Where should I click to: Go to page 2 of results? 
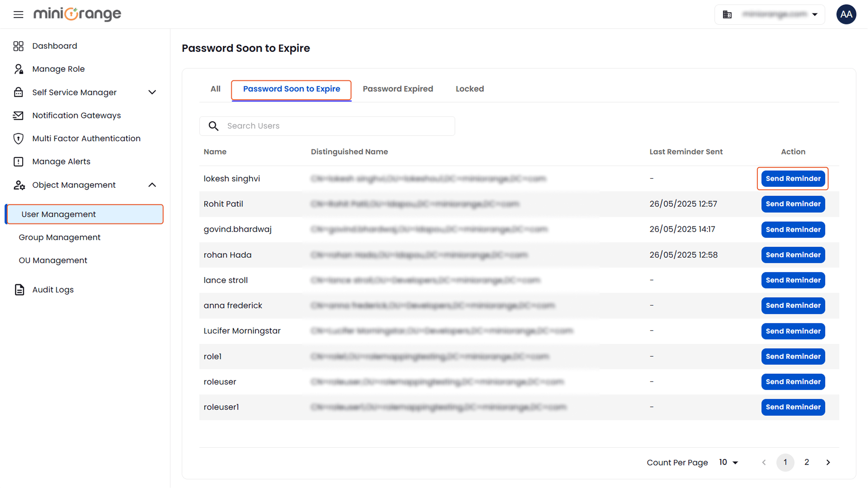click(x=807, y=462)
